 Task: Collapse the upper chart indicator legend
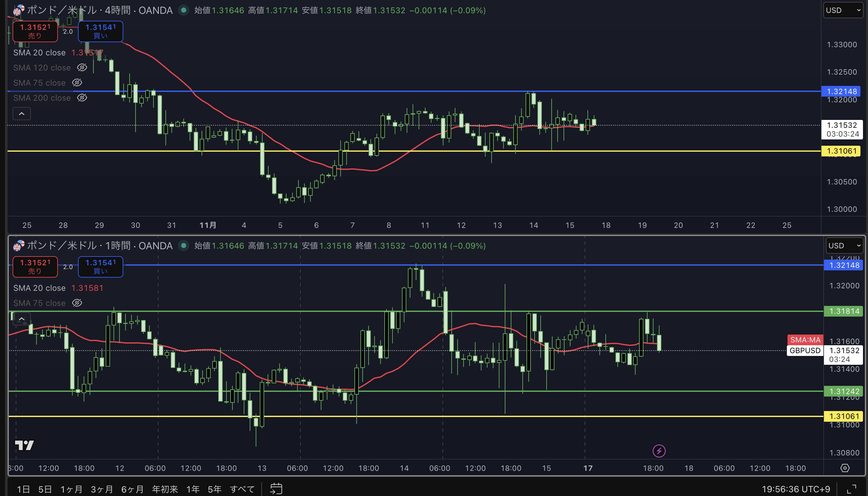21,114
